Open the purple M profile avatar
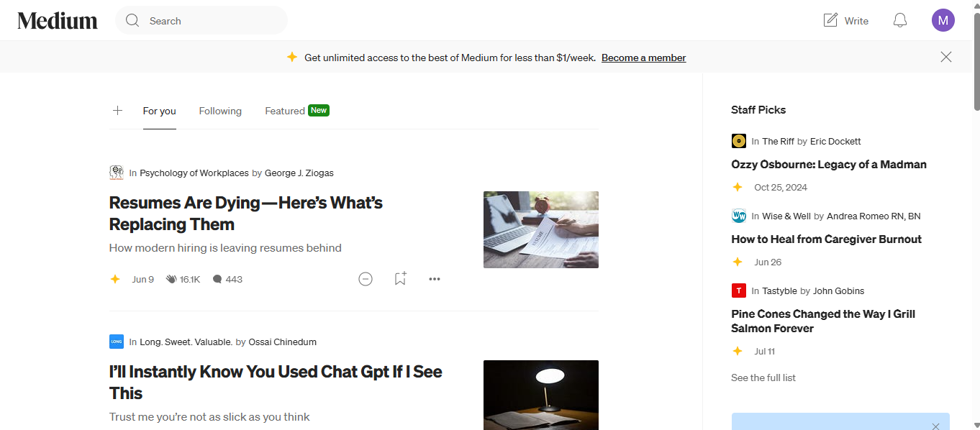980x430 pixels. (943, 20)
